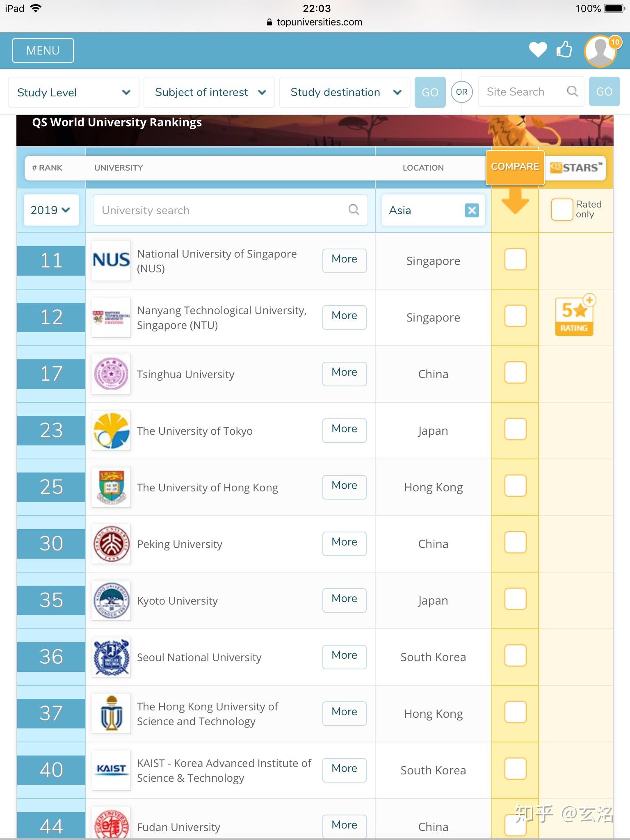Open the Nanyang Technological University logo
Viewport: 630px width, 840px height.
111,317
